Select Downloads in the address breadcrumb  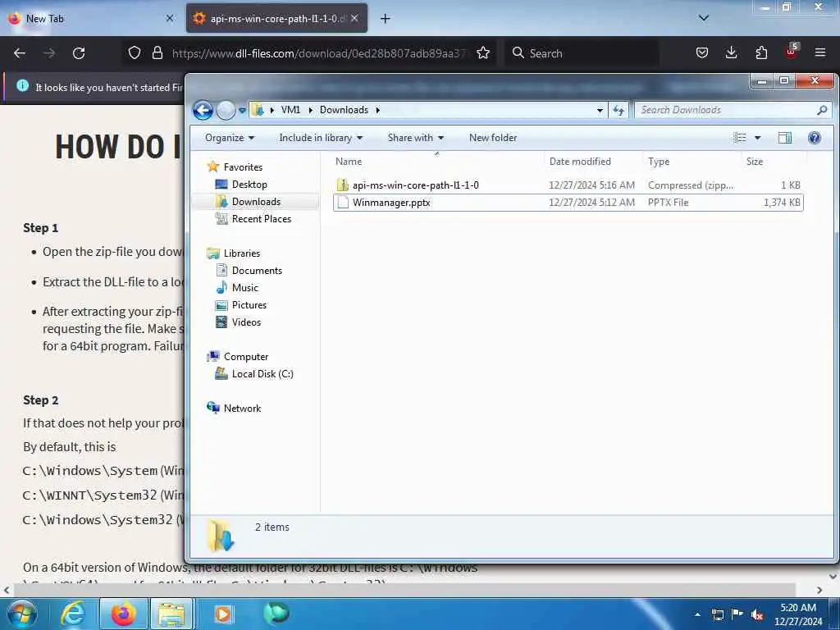(344, 110)
